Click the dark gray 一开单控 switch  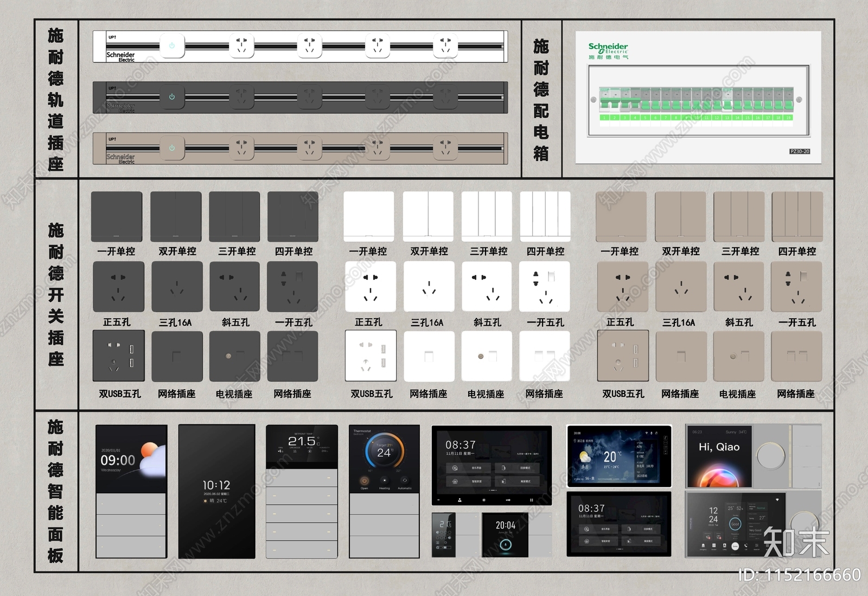[117, 217]
